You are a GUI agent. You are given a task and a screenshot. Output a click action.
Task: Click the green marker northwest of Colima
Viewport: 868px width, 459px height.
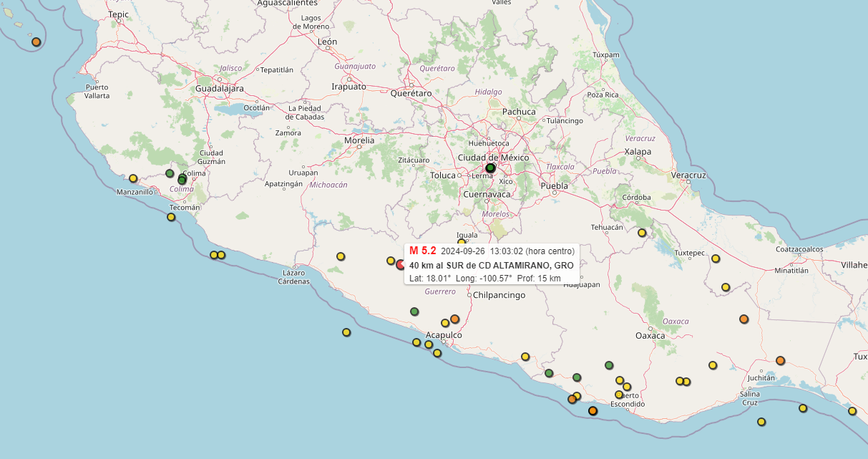[x=170, y=173]
